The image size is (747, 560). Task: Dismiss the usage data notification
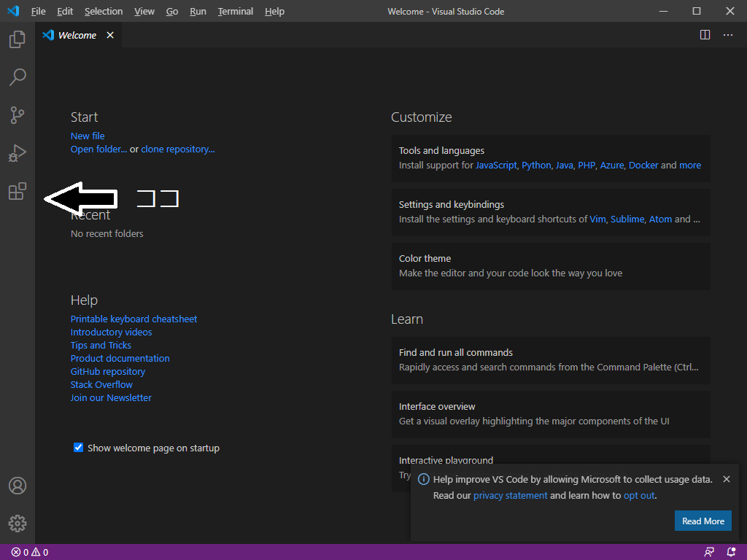point(727,479)
